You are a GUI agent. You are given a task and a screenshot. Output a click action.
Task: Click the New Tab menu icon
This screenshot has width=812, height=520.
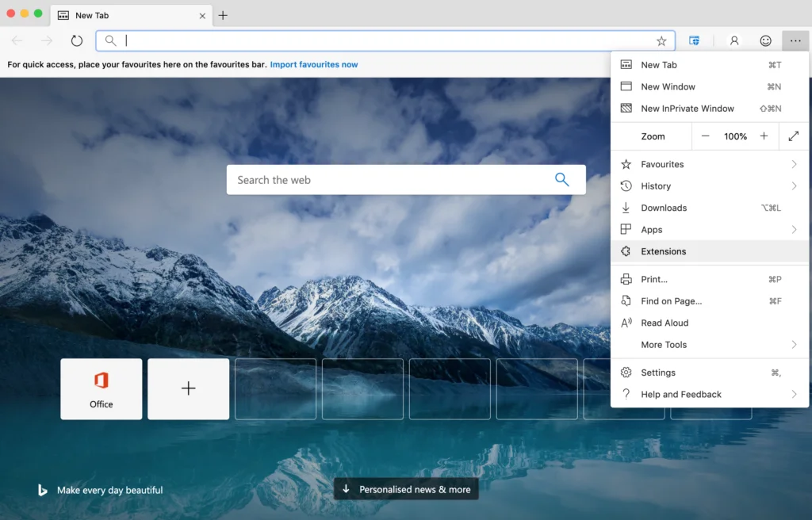pyautogui.click(x=626, y=65)
